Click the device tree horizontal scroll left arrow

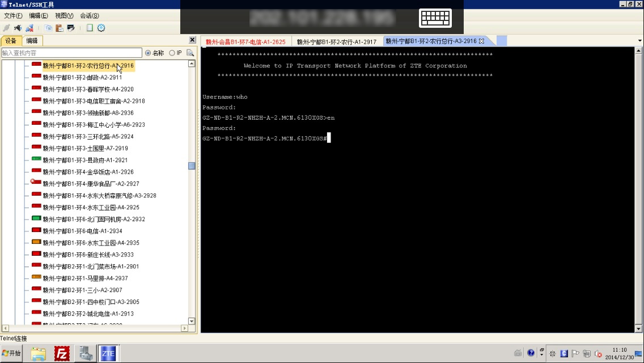(x=5, y=328)
